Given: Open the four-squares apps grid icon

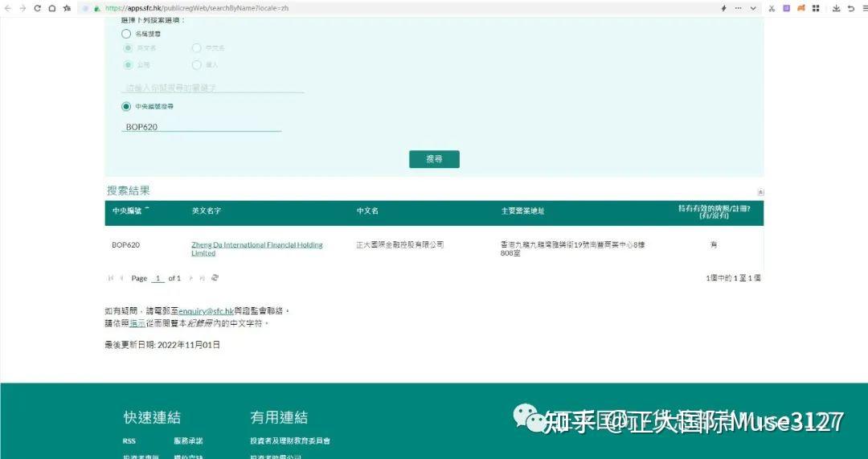Looking at the screenshot, I should [x=816, y=8].
